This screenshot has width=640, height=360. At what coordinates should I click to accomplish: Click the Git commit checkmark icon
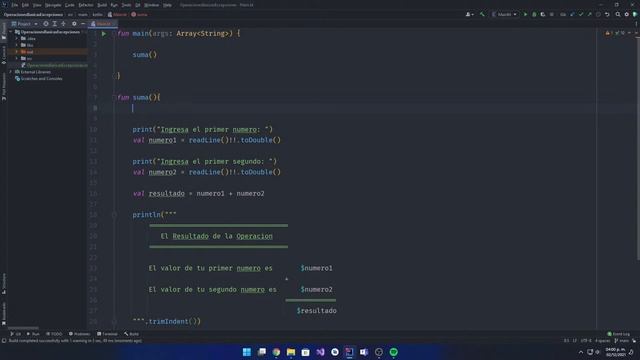[x=581, y=14]
